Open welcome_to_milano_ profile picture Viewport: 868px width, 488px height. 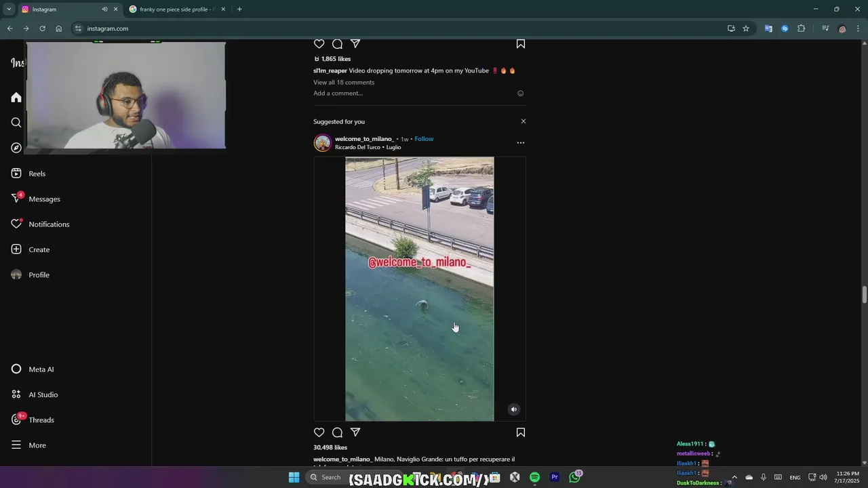tap(323, 143)
